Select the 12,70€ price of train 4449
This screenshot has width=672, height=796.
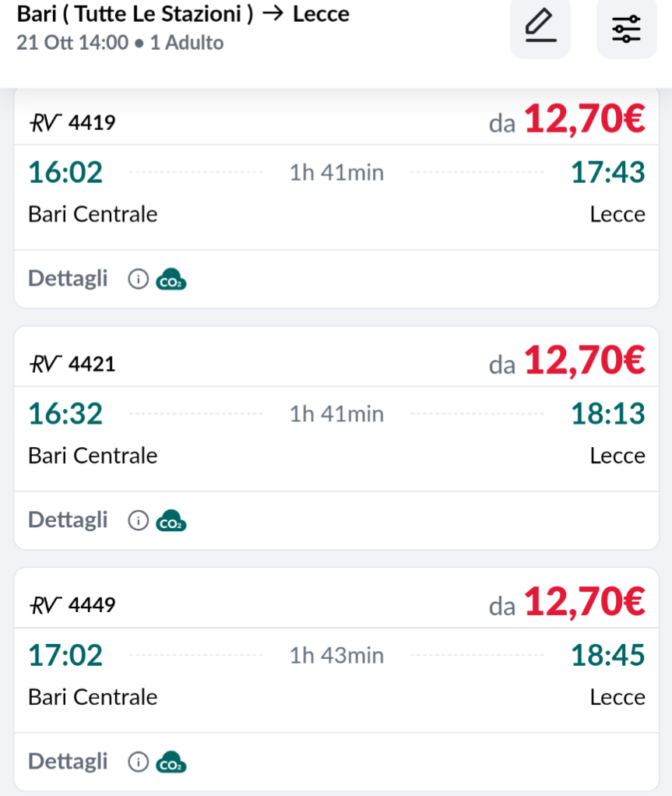click(x=584, y=604)
